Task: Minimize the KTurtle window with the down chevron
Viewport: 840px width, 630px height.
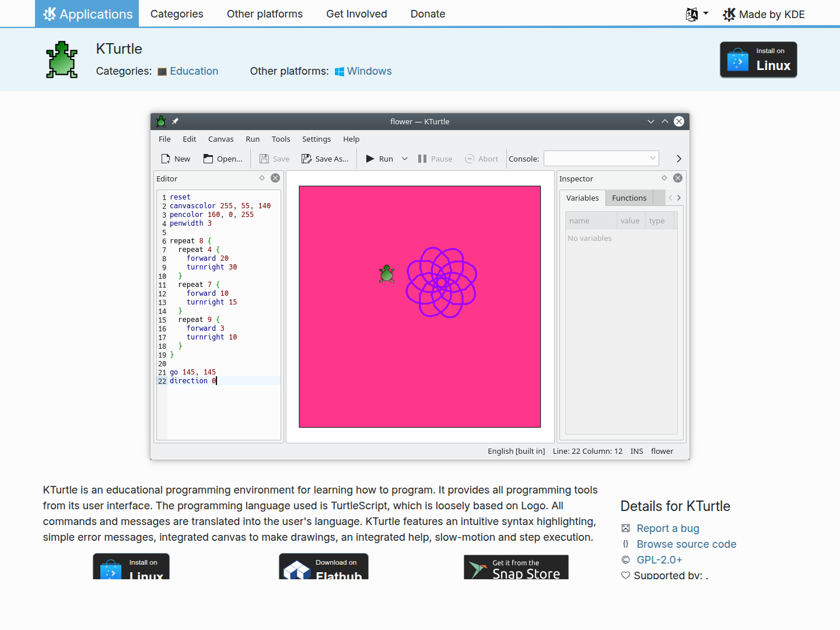Action: [x=651, y=121]
